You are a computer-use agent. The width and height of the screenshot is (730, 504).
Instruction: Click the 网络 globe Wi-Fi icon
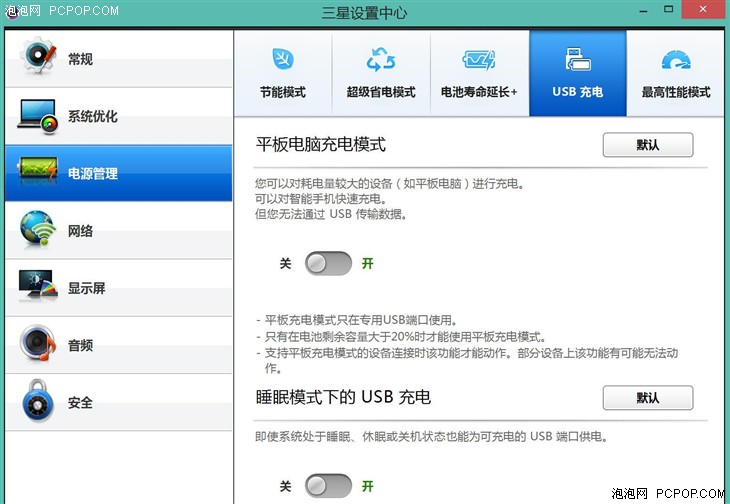pos(37,228)
